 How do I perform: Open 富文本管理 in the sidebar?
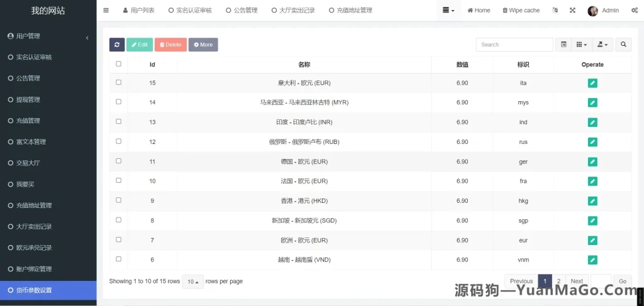48,142
